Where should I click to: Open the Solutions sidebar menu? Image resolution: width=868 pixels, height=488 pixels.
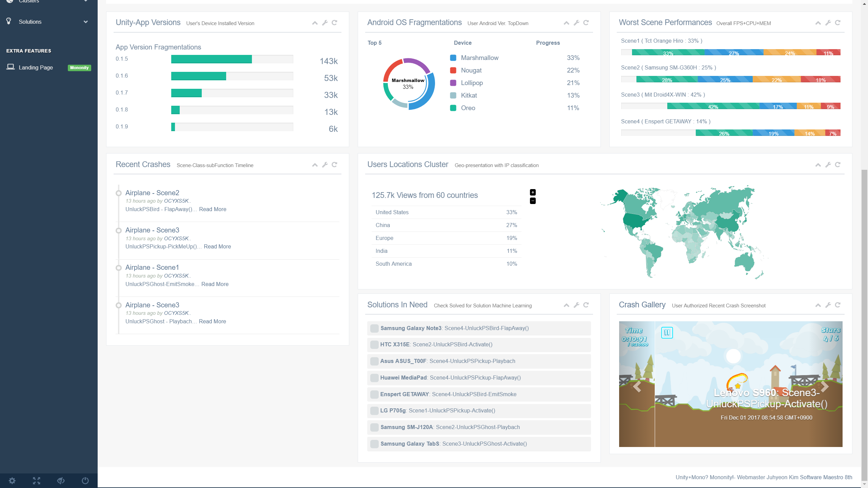click(30, 22)
